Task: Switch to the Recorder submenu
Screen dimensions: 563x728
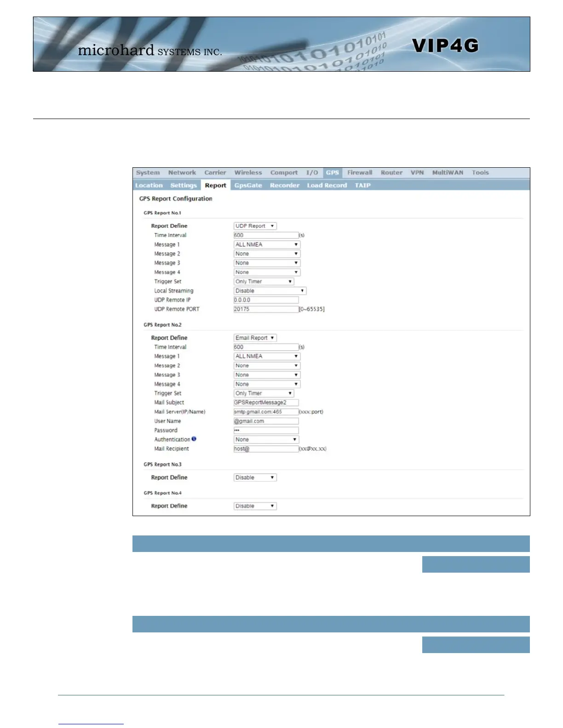Action: click(284, 185)
